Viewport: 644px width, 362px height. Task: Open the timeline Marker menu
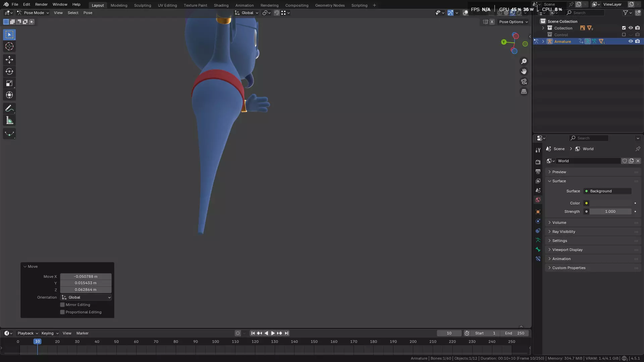(x=83, y=333)
